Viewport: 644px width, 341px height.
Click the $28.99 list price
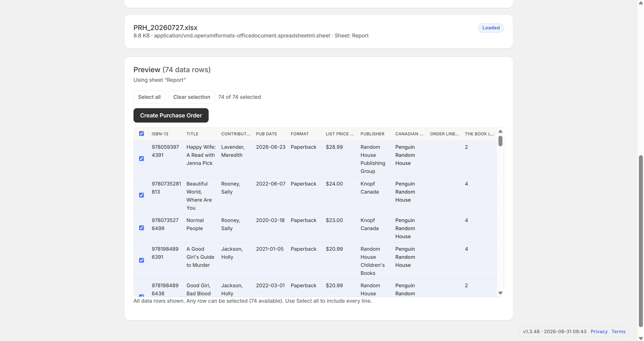pyautogui.click(x=334, y=147)
